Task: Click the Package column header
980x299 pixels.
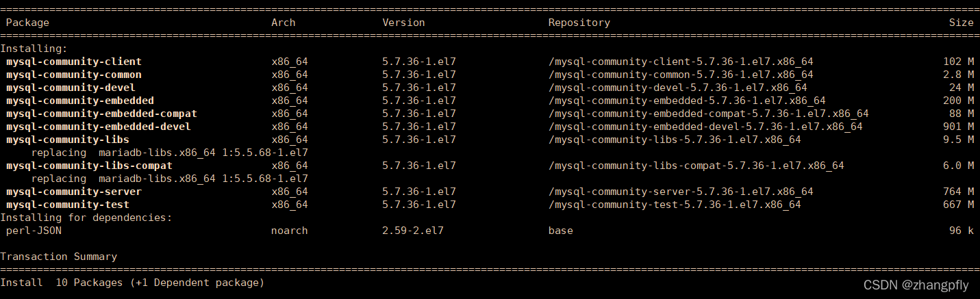Action: (27, 23)
